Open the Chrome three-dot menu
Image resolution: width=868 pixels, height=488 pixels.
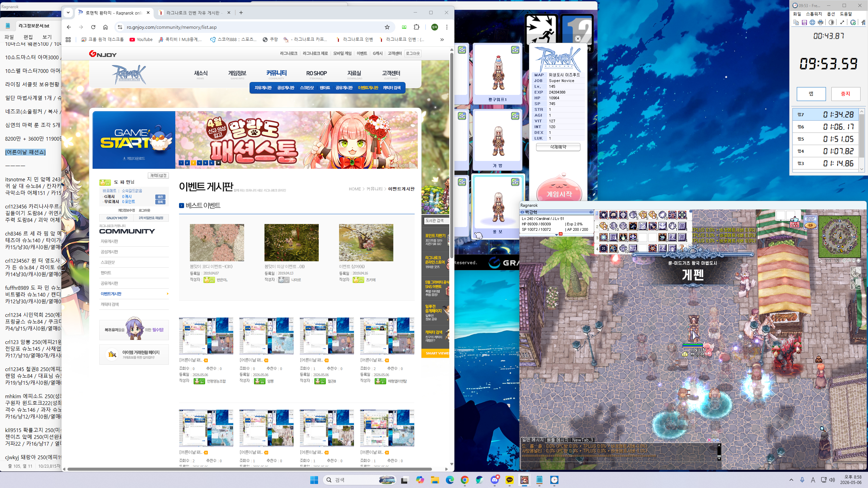[447, 27]
